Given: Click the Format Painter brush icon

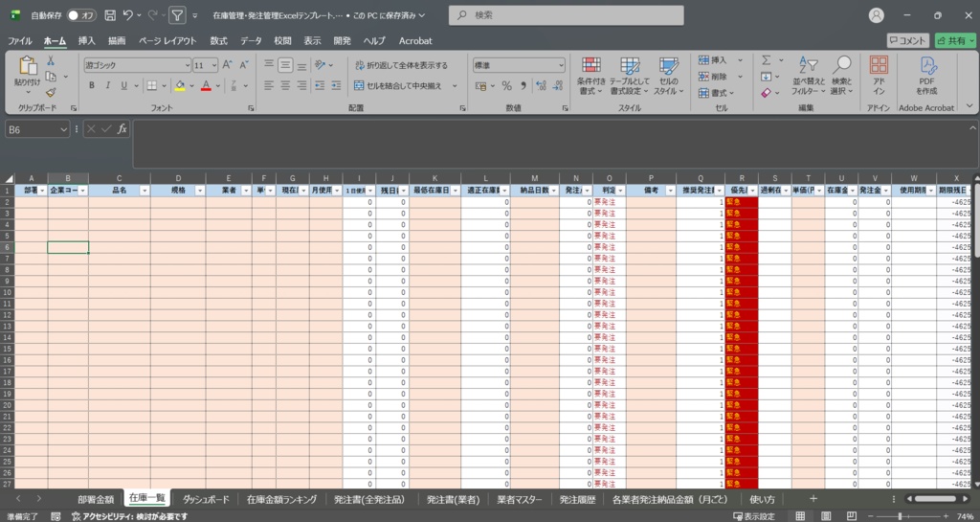Looking at the screenshot, I should point(51,93).
